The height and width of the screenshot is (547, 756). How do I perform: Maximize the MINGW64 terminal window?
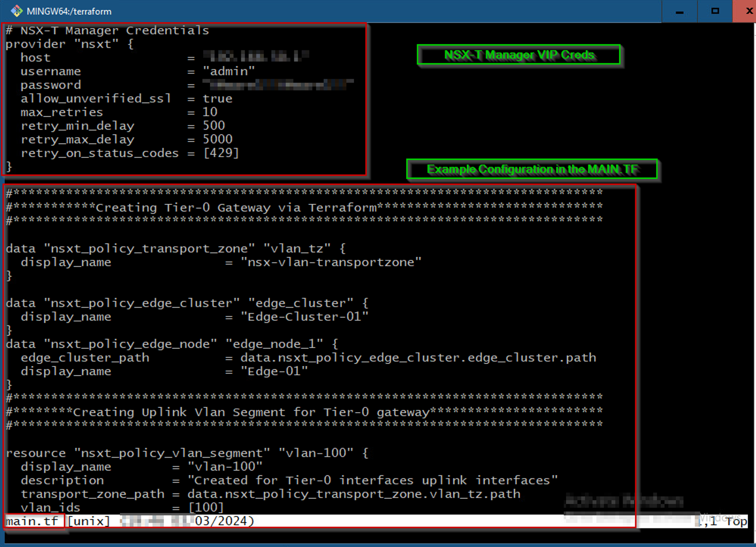[715, 11]
